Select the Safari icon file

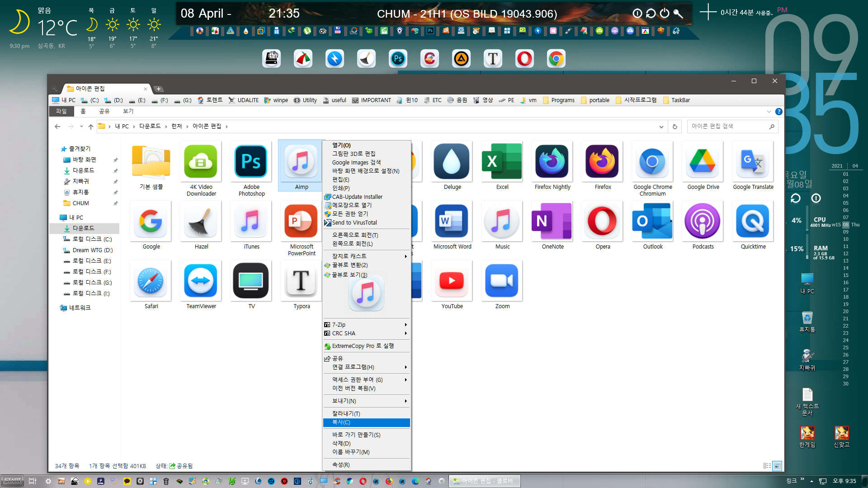click(151, 285)
